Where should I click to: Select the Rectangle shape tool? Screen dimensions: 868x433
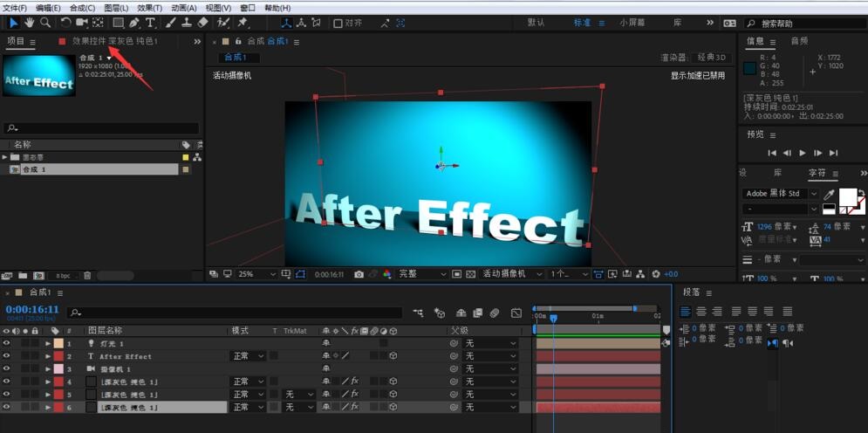(x=119, y=23)
